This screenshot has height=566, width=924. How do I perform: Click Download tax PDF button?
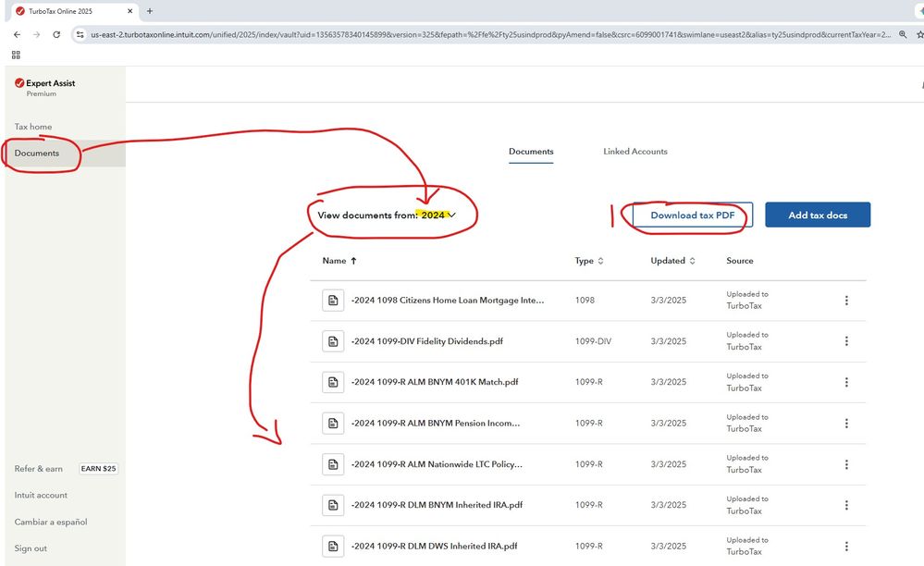click(693, 215)
